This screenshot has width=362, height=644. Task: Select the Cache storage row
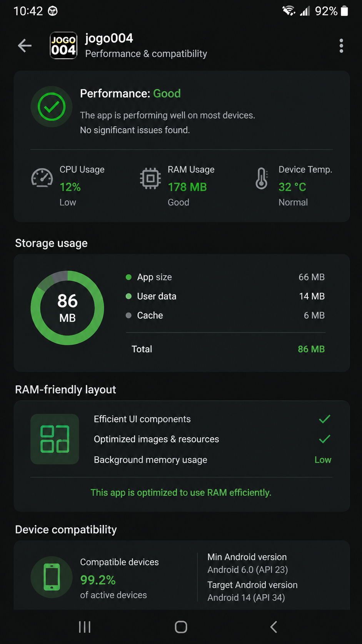[x=225, y=315]
